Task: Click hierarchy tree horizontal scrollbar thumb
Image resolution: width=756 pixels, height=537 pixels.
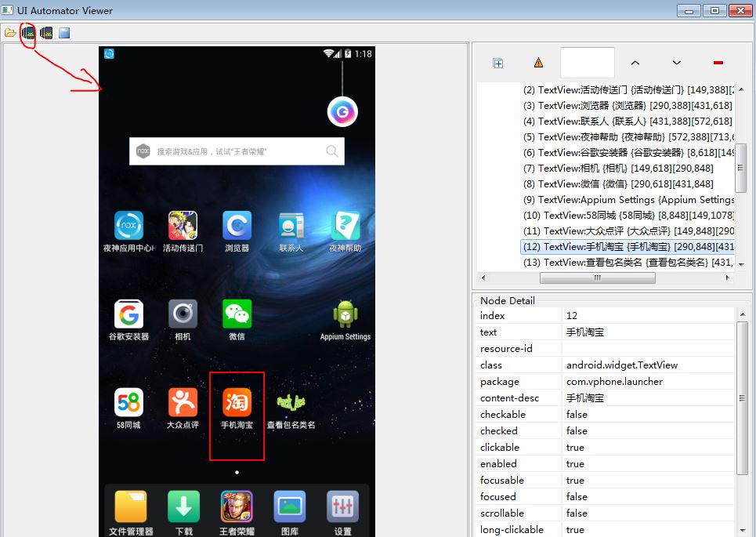Action: point(598,278)
